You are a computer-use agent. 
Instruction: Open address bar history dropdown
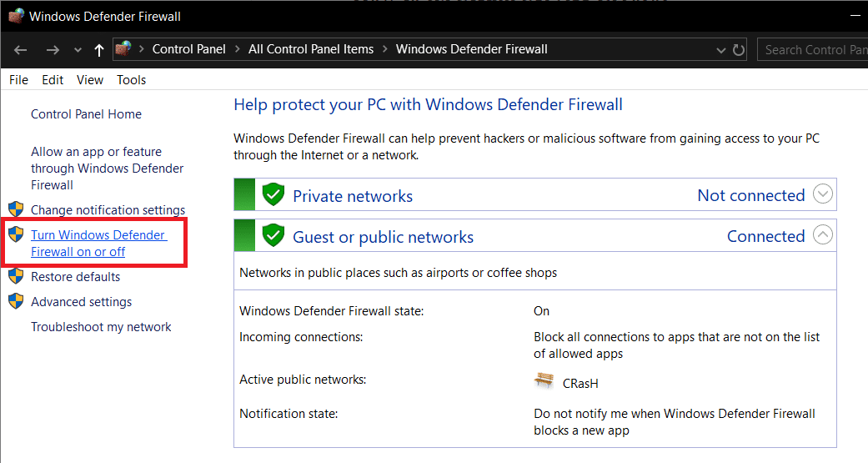coord(721,50)
